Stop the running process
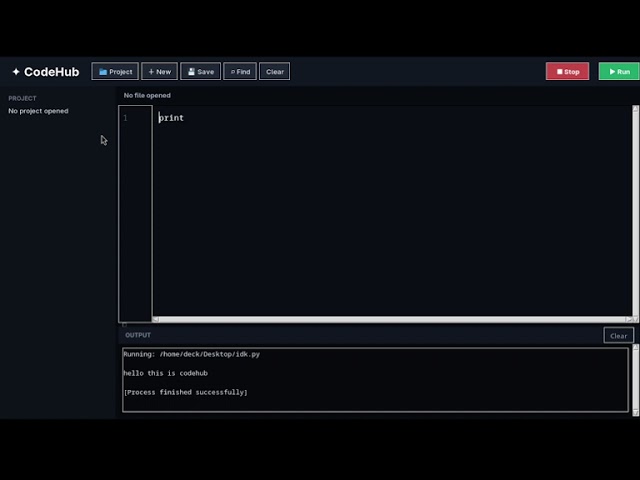Image resolution: width=640 pixels, height=480 pixels. [567, 71]
